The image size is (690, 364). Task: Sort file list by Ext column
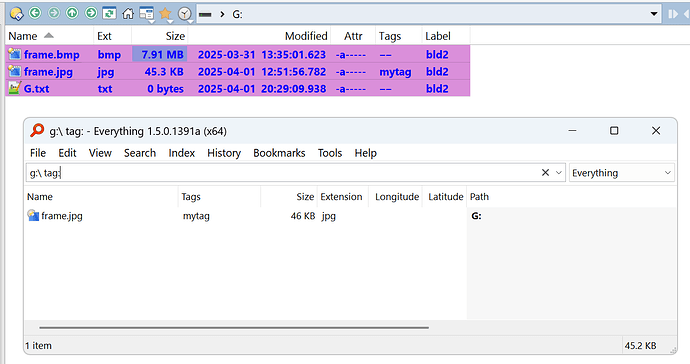pyautogui.click(x=113, y=36)
